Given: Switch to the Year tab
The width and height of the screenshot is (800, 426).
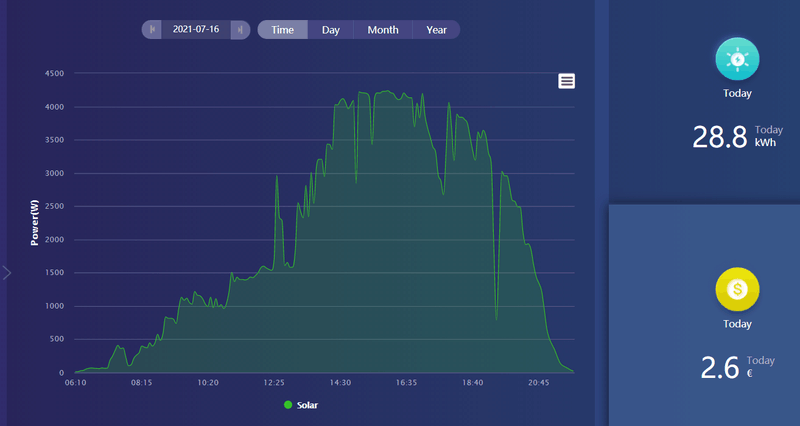Looking at the screenshot, I should (x=436, y=30).
